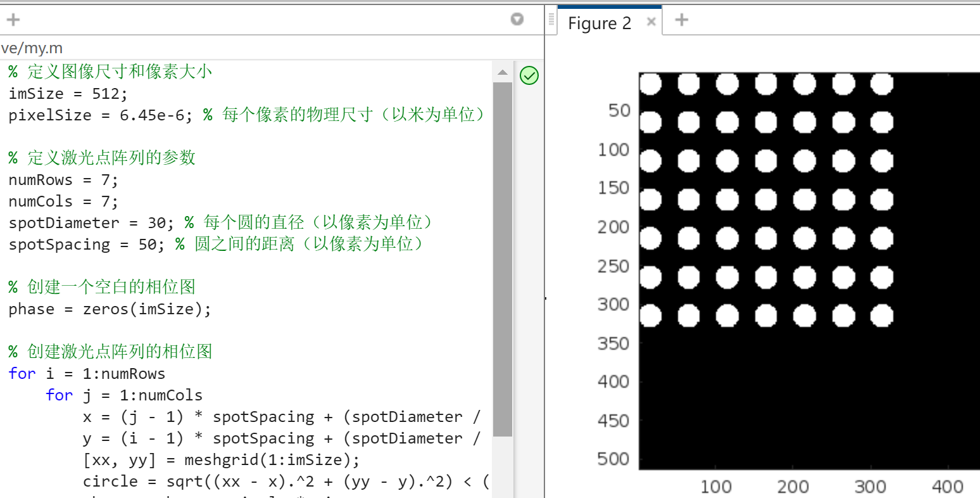Click the phase = zeros(imSize) line
This screenshot has width=980, height=498.
110,309
